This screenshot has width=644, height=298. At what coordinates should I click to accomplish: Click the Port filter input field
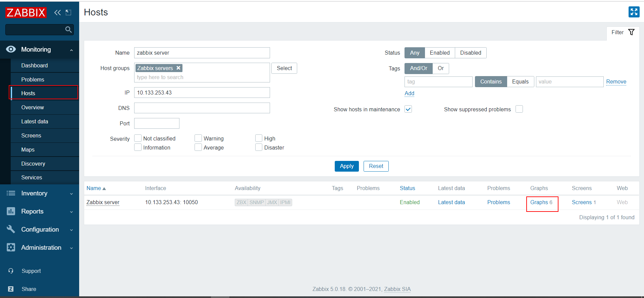click(x=157, y=123)
